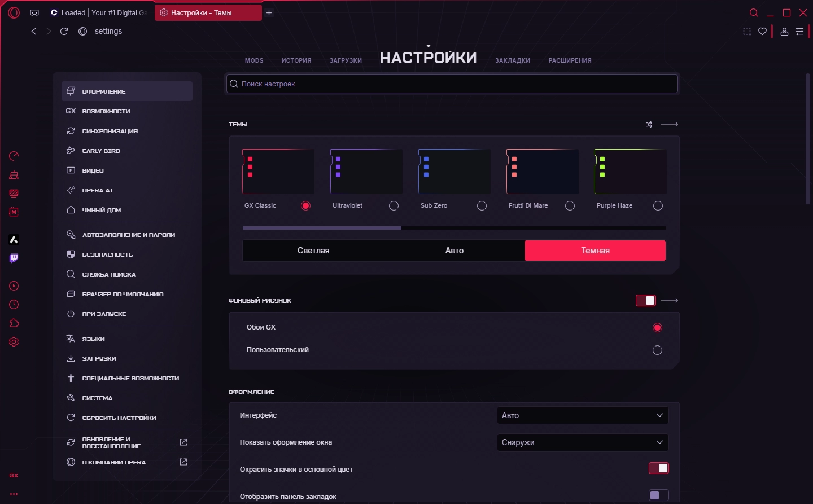Take a snapshot with the capture icon
Screen dimensions: 813x504
coord(747,32)
